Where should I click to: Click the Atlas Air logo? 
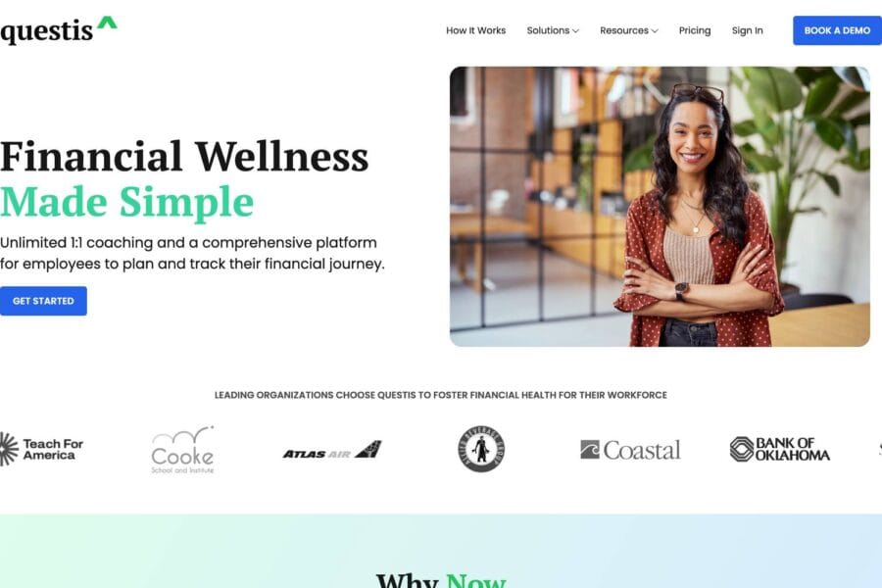click(x=332, y=450)
